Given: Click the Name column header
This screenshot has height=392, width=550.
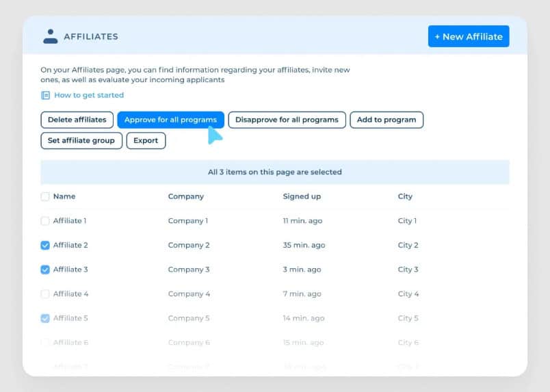Looking at the screenshot, I should pyautogui.click(x=64, y=196).
